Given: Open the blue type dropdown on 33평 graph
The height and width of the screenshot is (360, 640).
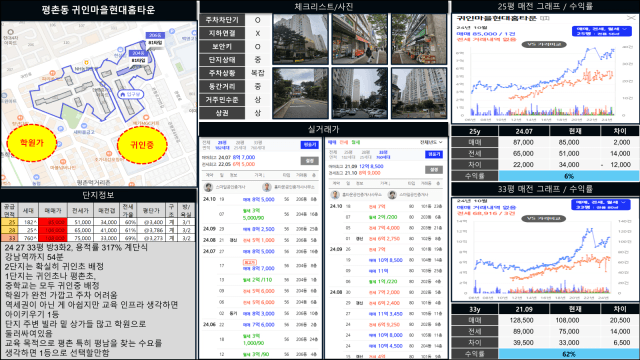Looking at the screenshot, I should point(601,204).
